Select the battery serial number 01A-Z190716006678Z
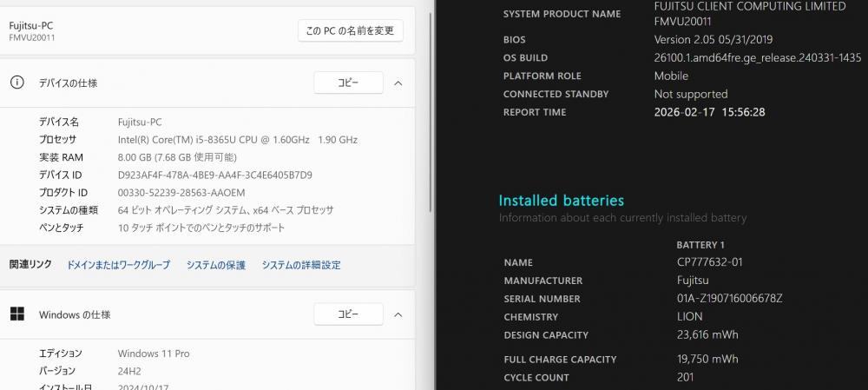 pyautogui.click(x=730, y=299)
